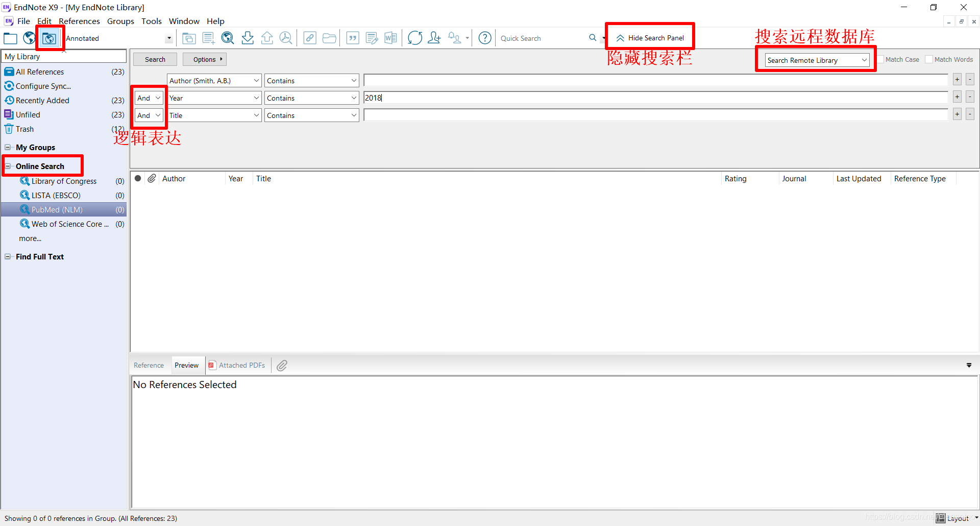Click the Insert Citation quote icon
This screenshot has width=980, height=526.
(353, 38)
